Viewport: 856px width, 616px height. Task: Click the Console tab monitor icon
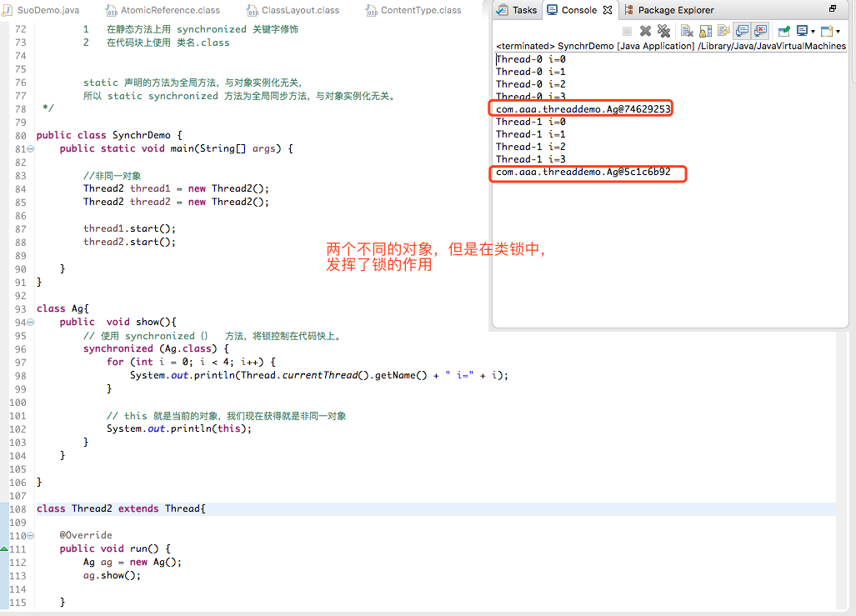(x=553, y=10)
